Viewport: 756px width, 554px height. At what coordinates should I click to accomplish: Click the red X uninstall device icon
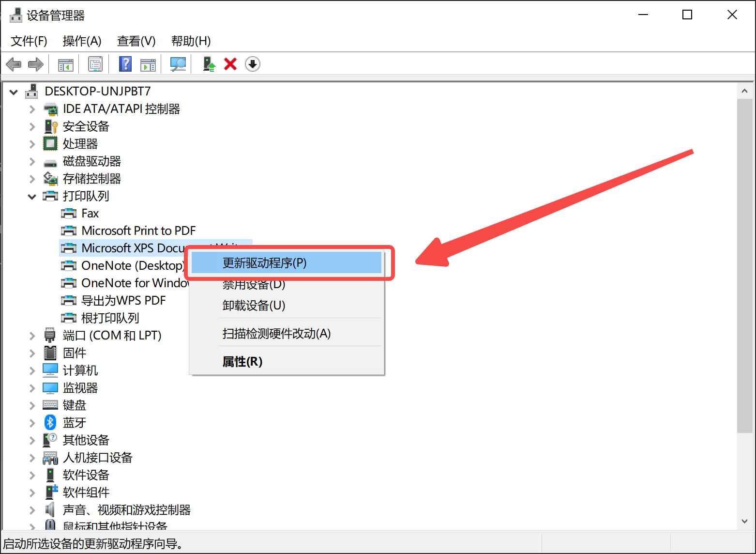[230, 64]
